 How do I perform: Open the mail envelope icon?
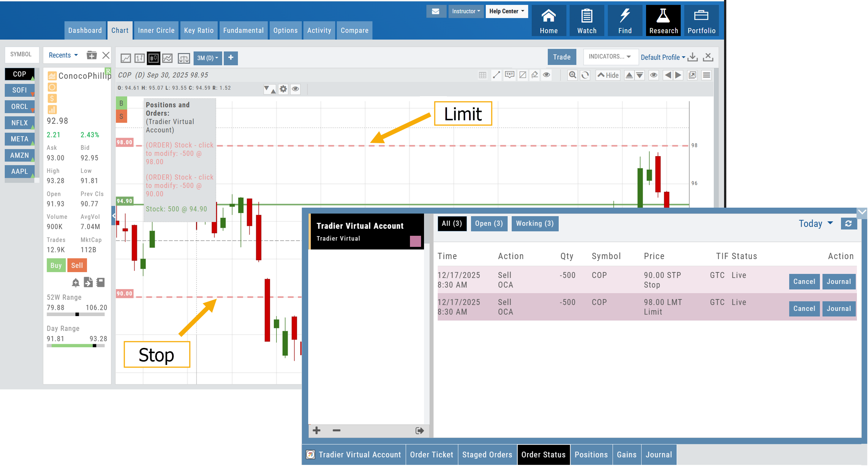435,11
